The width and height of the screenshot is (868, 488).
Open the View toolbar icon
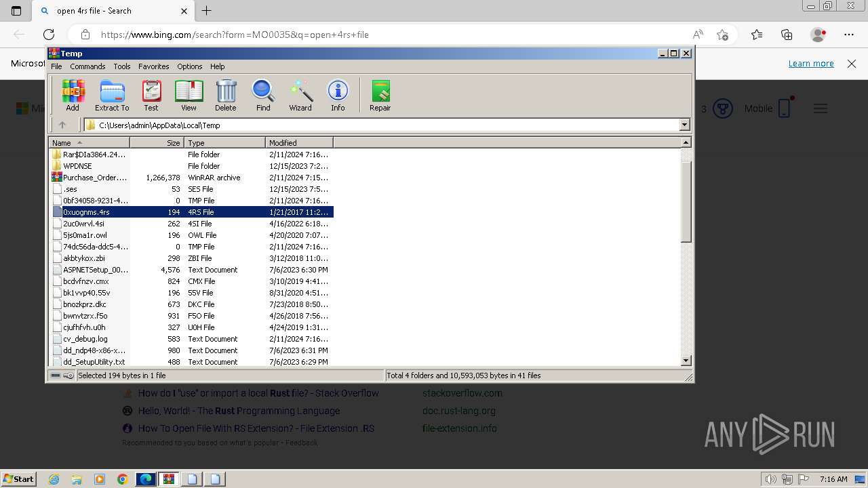[189, 95]
